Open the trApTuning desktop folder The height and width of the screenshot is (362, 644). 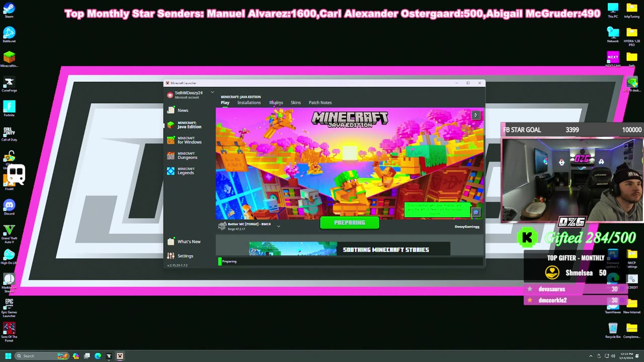coord(632,10)
